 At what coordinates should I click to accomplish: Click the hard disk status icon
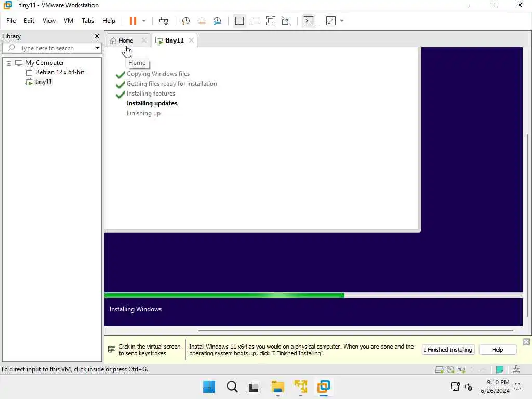click(440, 369)
